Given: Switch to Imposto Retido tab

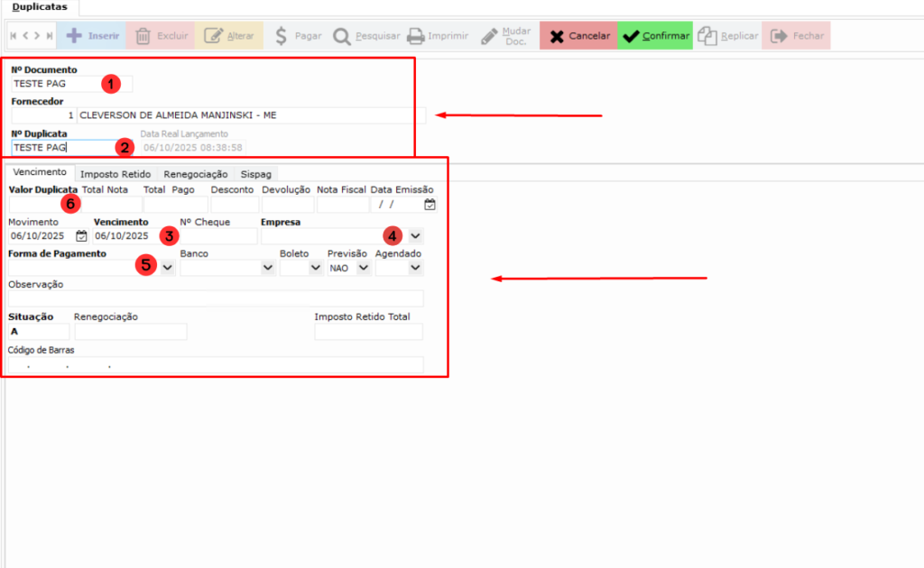Looking at the screenshot, I should tap(116, 173).
